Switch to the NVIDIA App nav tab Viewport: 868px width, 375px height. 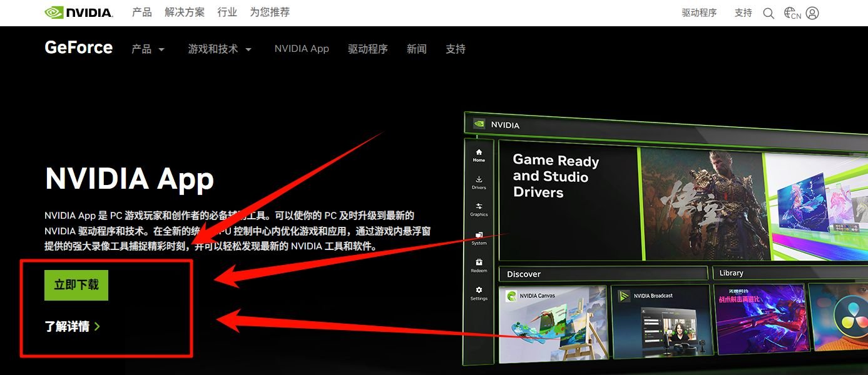302,49
